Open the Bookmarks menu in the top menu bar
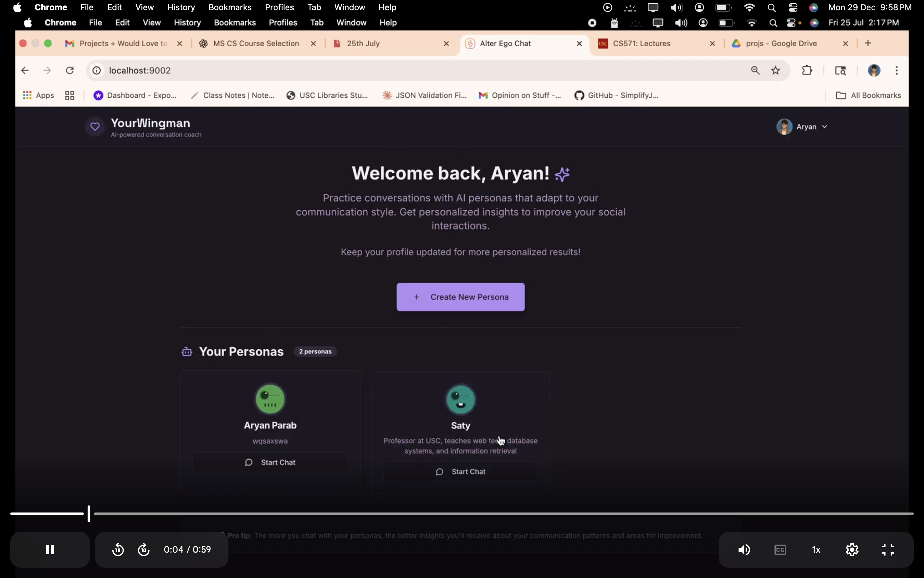924x578 pixels. coord(230,7)
